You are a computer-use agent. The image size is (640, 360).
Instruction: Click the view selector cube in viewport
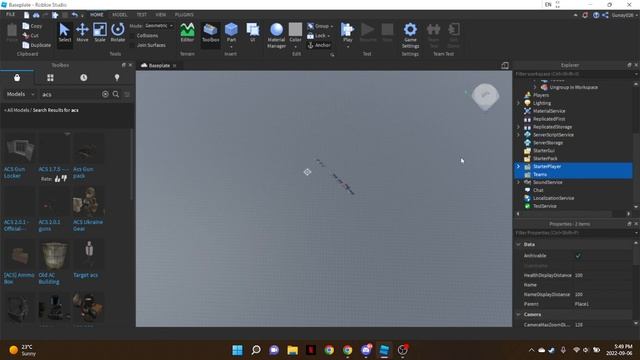(x=485, y=97)
